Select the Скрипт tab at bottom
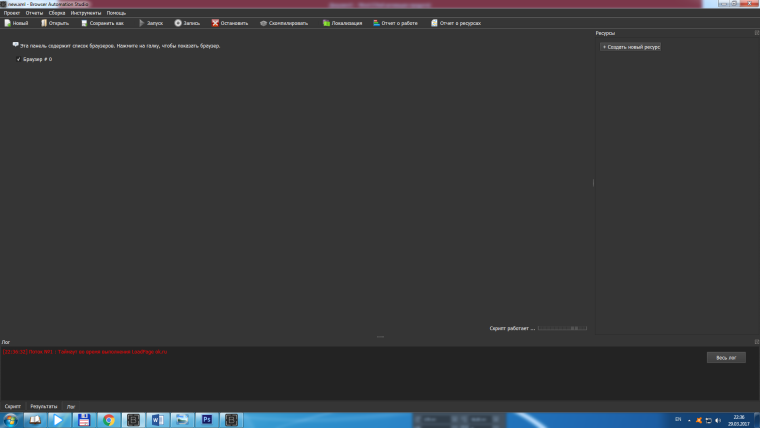Screen dimensions: 760x428 (x=13, y=407)
